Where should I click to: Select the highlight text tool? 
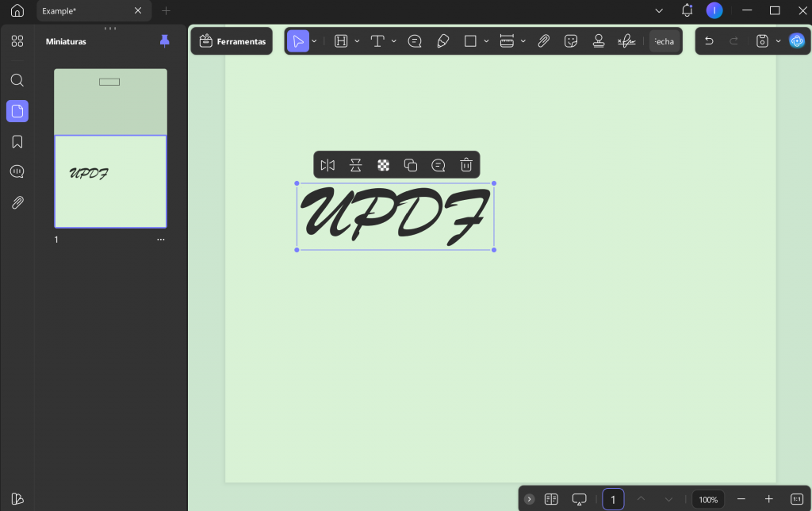341,41
